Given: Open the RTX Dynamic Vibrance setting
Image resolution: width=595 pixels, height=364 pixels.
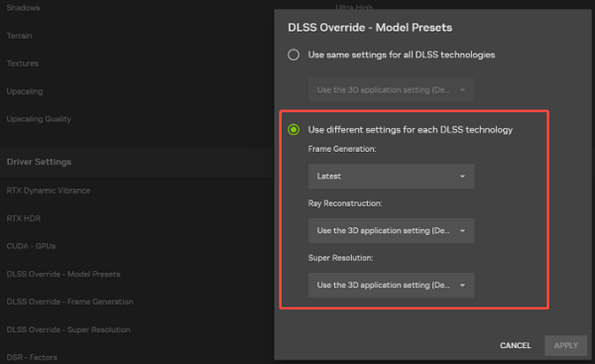Looking at the screenshot, I should point(137,190).
